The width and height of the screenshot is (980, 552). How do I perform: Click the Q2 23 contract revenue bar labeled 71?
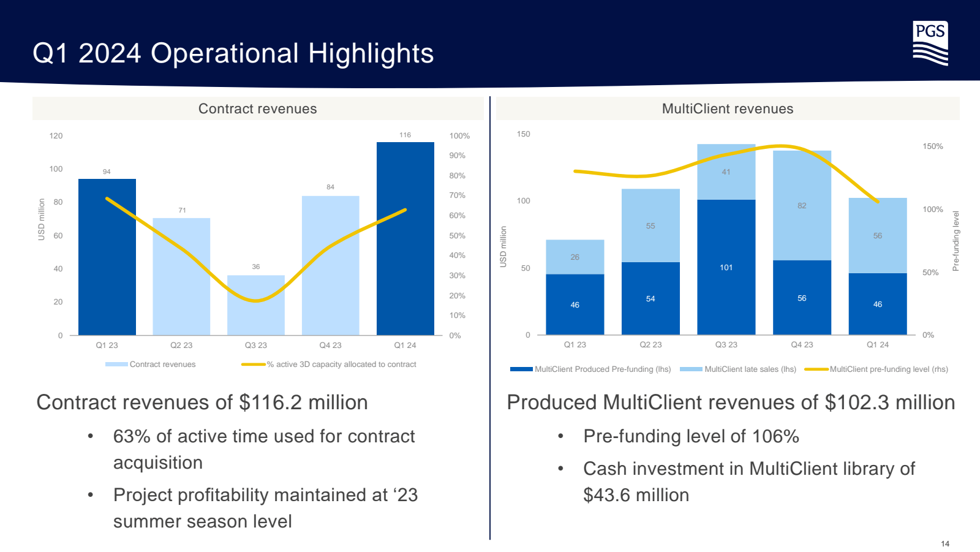click(x=181, y=276)
